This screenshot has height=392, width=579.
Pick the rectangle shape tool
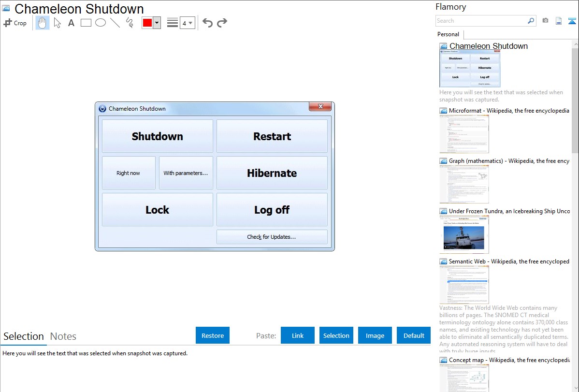[x=86, y=23]
